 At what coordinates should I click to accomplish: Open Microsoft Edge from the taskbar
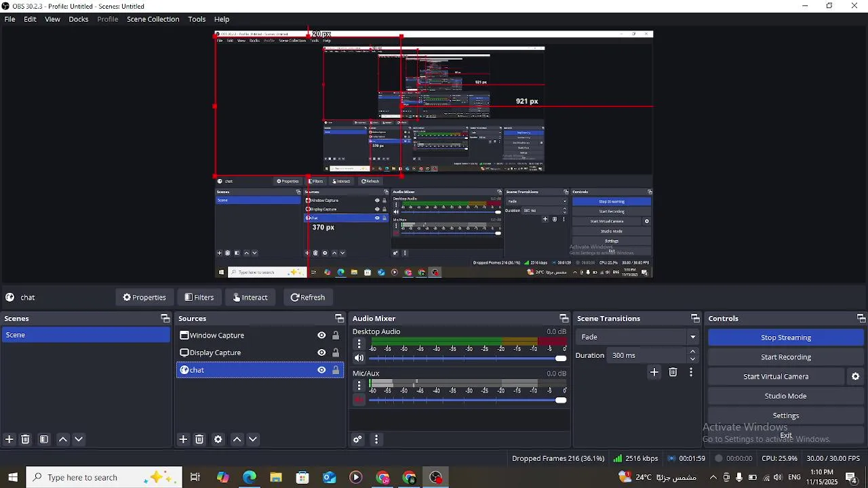(x=250, y=477)
